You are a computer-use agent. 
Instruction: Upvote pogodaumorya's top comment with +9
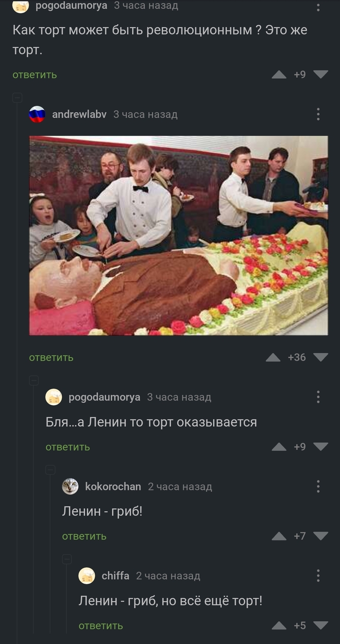click(x=279, y=74)
